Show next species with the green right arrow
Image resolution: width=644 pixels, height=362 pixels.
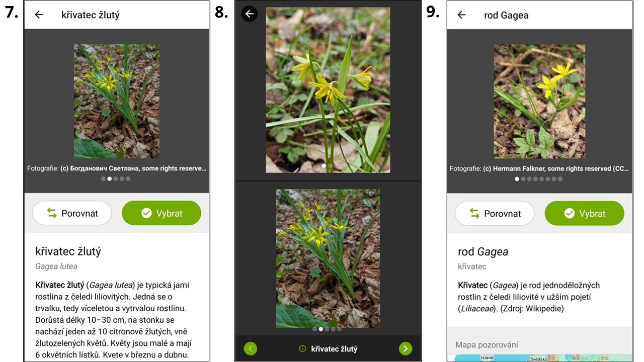[x=406, y=348]
